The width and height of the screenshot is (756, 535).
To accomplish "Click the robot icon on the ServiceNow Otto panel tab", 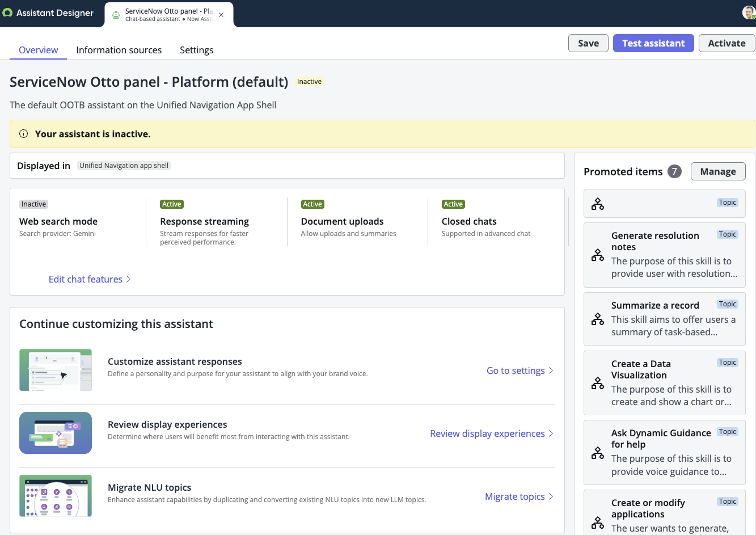I will (x=116, y=15).
